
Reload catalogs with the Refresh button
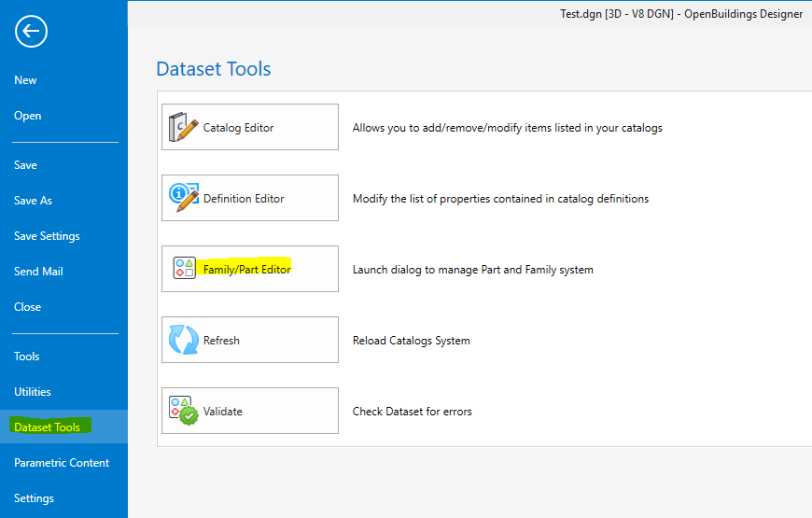tap(250, 340)
